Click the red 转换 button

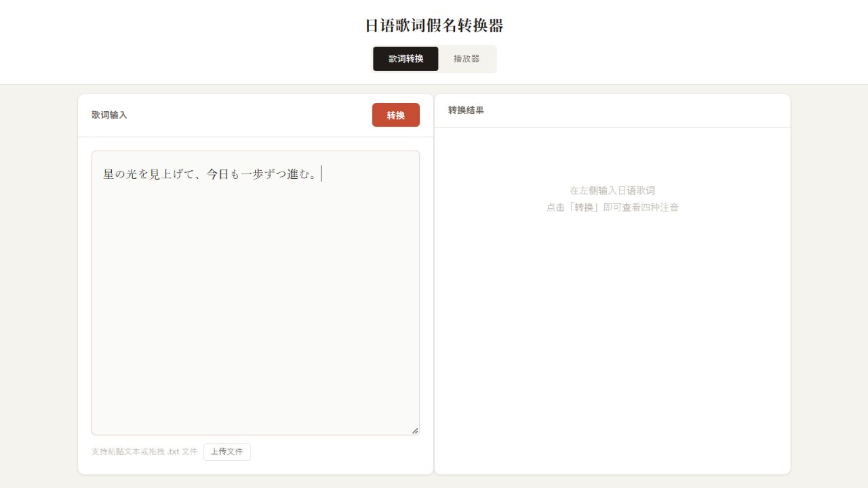(x=396, y=115)
